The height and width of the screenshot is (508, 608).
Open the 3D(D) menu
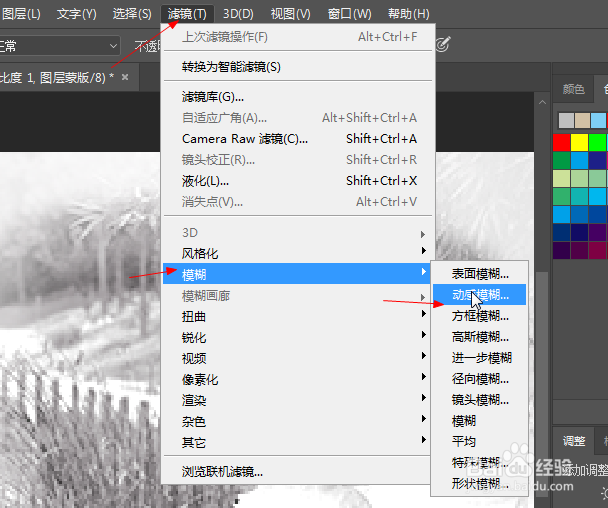pos(238,14)
